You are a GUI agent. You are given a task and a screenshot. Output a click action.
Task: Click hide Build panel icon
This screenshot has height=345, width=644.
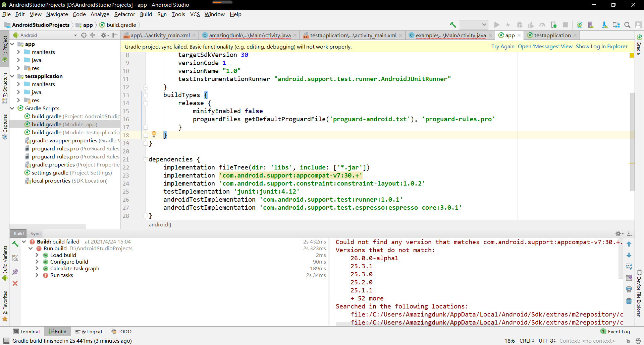[x=630, y=233]
